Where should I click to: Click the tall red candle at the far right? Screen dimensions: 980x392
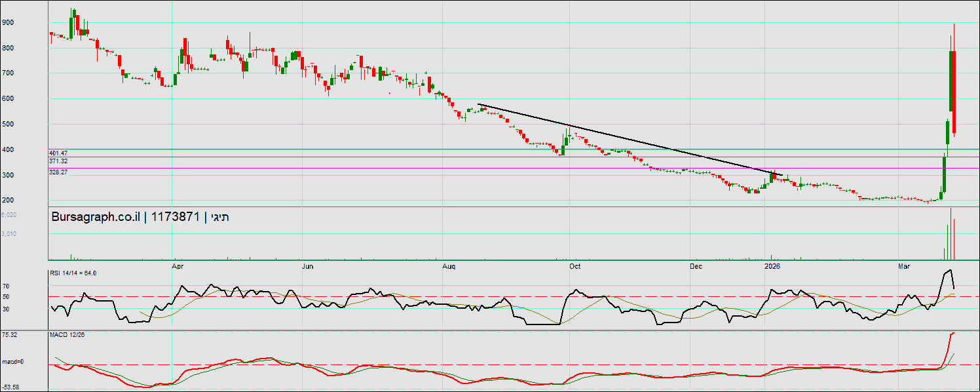click(x=954, y=92)
